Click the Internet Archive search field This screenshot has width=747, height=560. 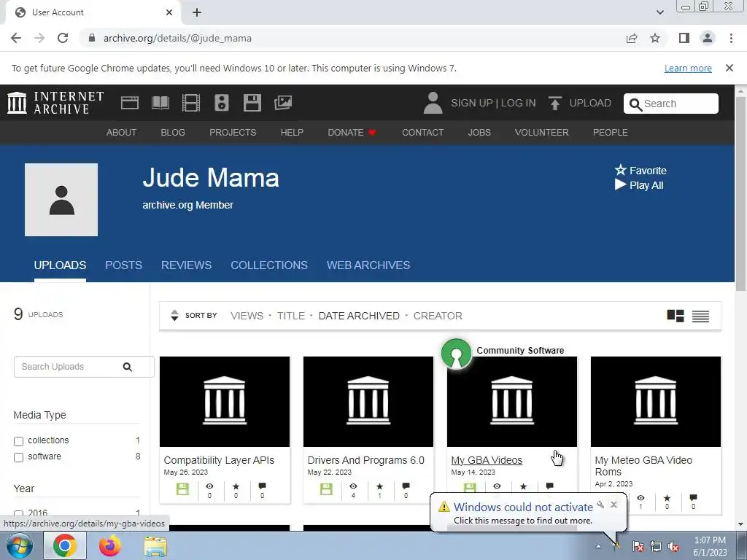coord(671,104)
